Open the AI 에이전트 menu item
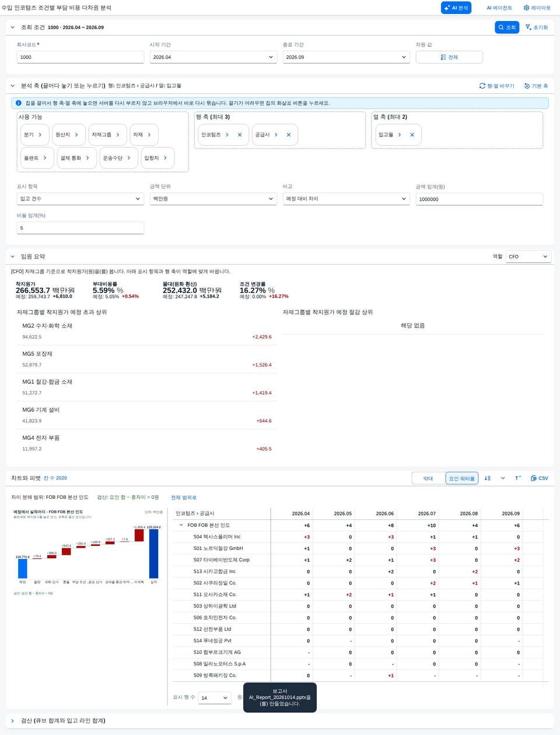The image size is (560, 735). [499, 8]
